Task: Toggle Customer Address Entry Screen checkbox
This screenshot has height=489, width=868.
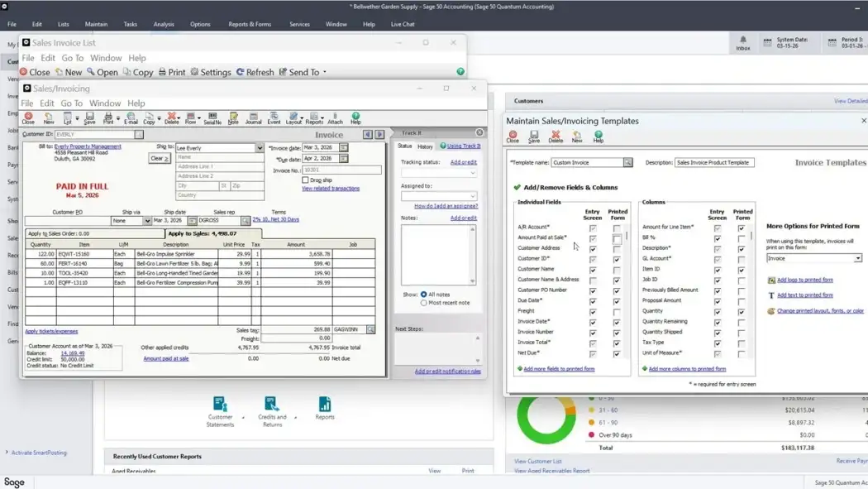Action: click(593, 249)
